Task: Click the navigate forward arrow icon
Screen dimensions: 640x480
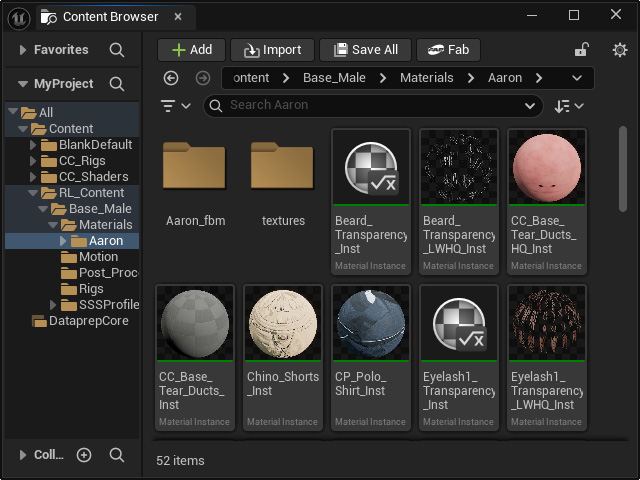Action: point(203,78)
